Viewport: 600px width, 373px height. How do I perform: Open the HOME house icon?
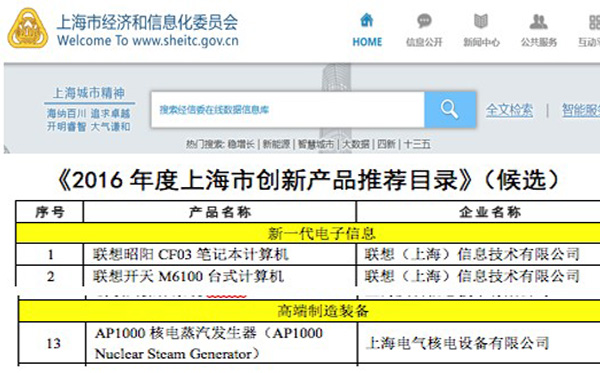click(x=367, y=20)
